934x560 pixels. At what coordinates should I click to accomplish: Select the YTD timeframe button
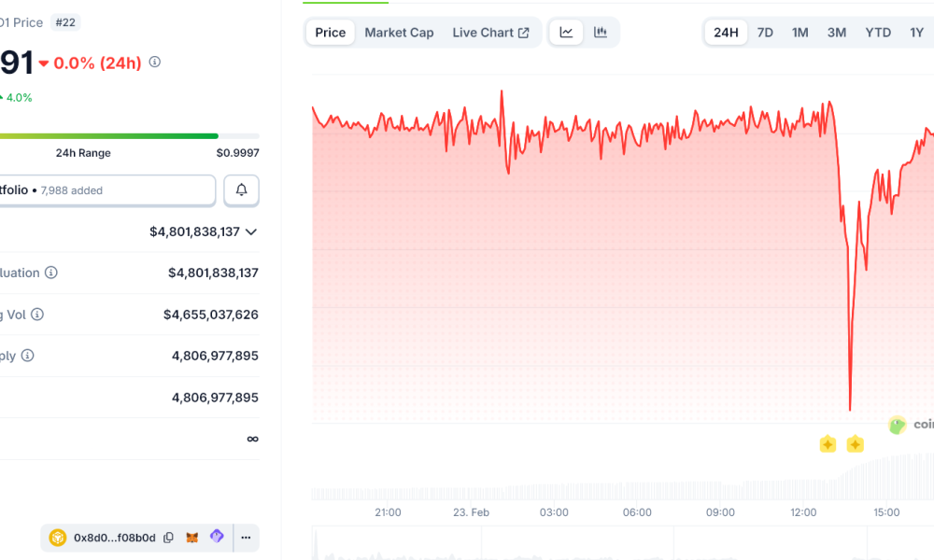(877, 32)
